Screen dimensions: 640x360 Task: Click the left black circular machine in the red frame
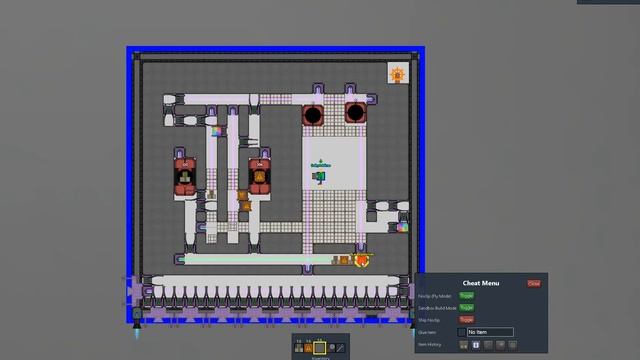click(313, 115)
